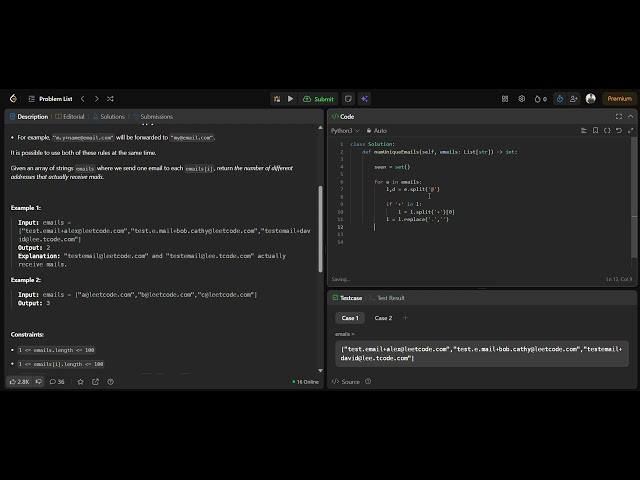Open the 36 comments section

tap(57, 382)
